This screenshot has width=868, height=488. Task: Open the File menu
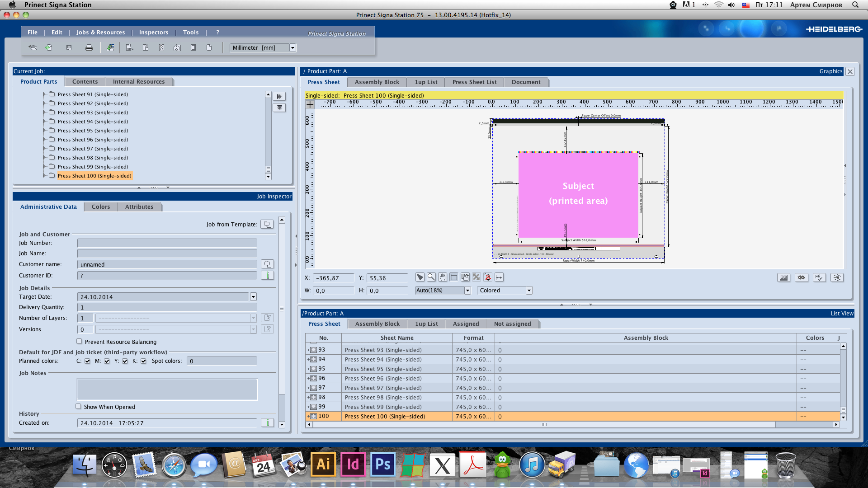[33, 32]
